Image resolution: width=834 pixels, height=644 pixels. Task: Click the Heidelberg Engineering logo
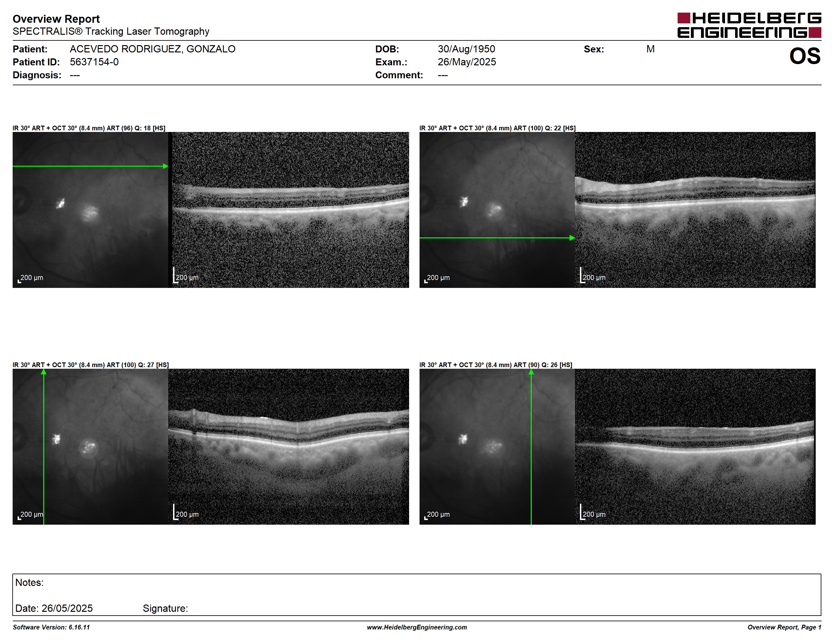click(749, 25)
